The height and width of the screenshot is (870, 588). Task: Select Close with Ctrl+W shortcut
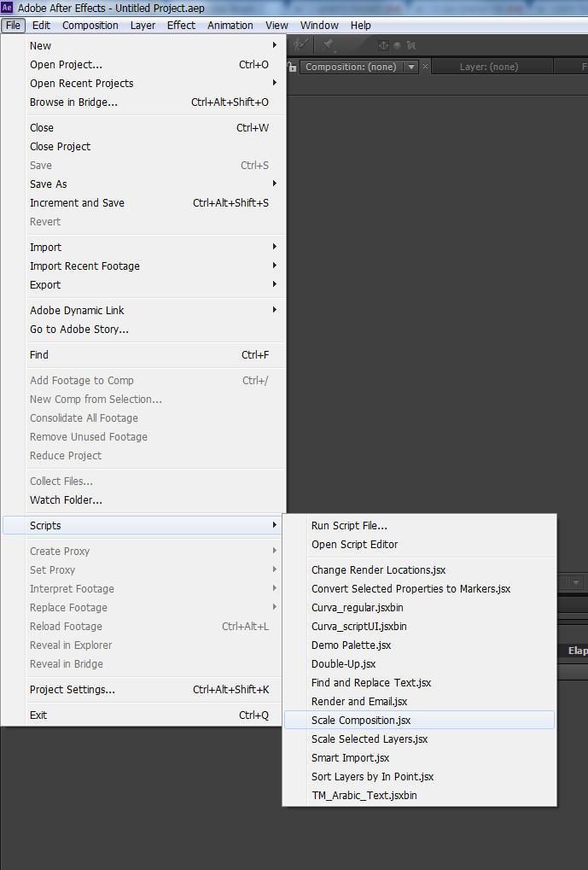[x=143, y=127]
